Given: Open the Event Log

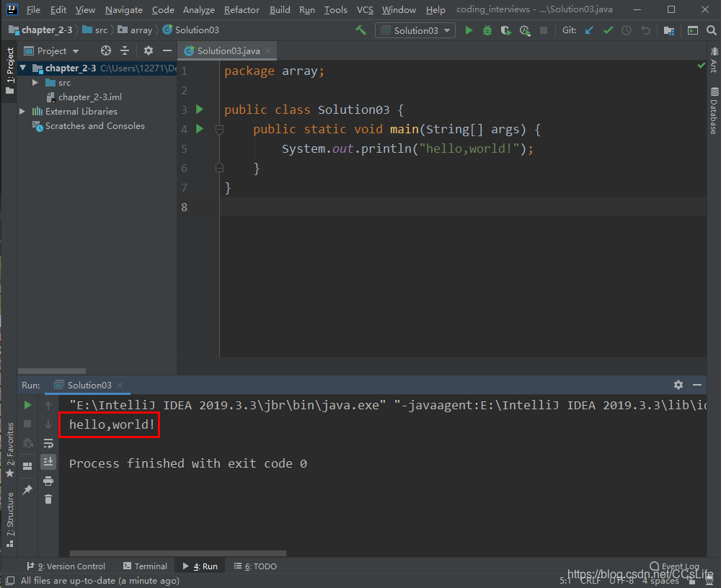Looking at the screenshot, I should pos(675,566).
